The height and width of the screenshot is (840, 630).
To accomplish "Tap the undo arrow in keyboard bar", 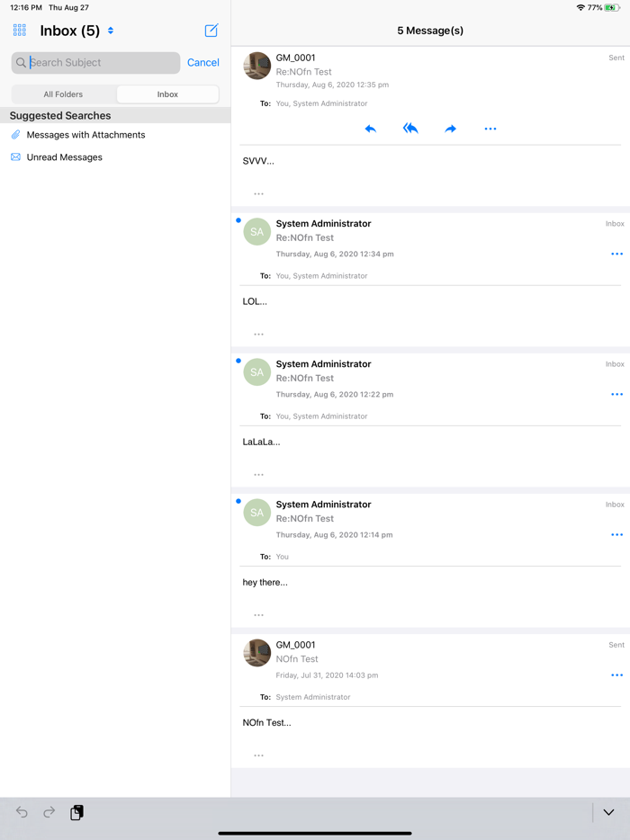I will point(22,812).
